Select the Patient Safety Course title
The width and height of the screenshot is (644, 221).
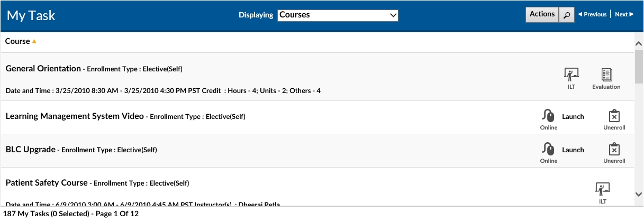pyautogui.click(x=47, y=182)
